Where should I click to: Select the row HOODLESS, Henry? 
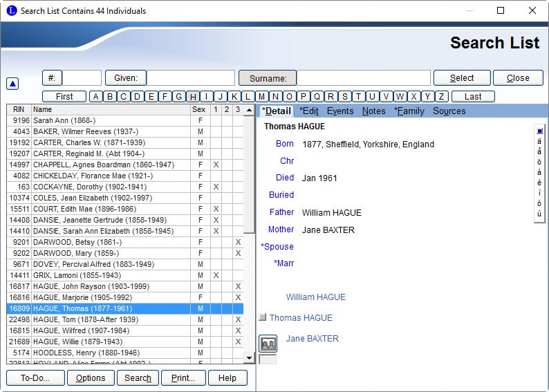click(125, 353)
